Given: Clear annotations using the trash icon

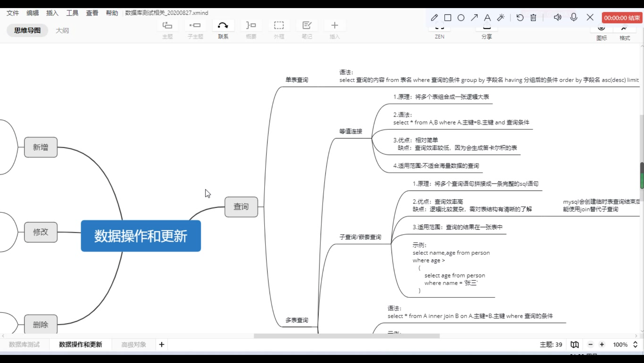Looking at the screenshot, I should pyautogui.click(x=533, y=17).
